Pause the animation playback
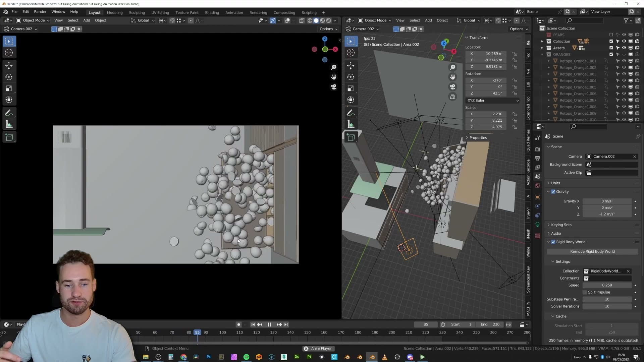This screenshot has height=362, width=644. [x=269, y=324]
